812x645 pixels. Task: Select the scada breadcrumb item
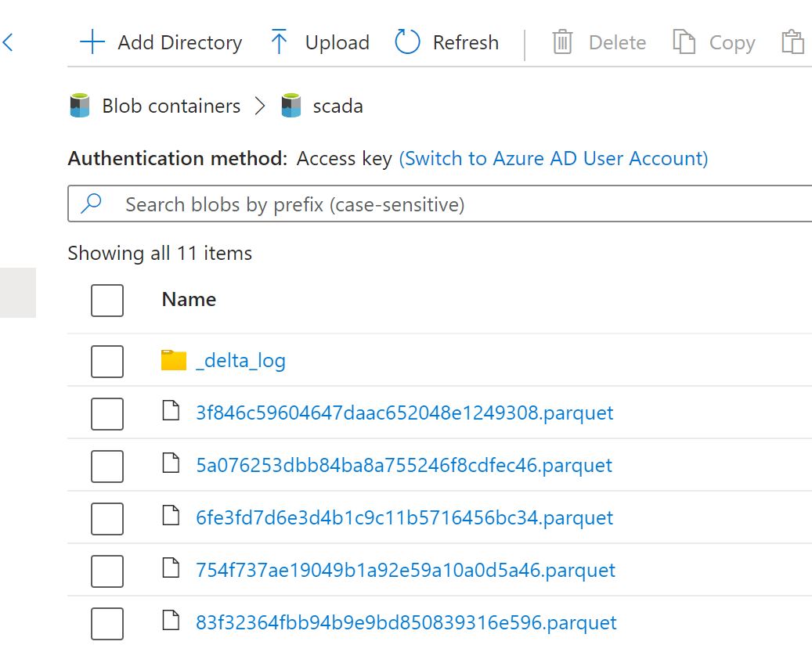[337, 106]
